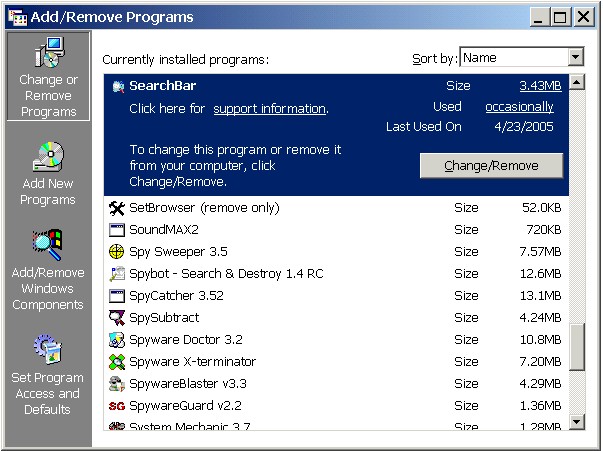Open Set Program Access and Defaults icon
The image size is (603, 451).
(x=48, y=349)
